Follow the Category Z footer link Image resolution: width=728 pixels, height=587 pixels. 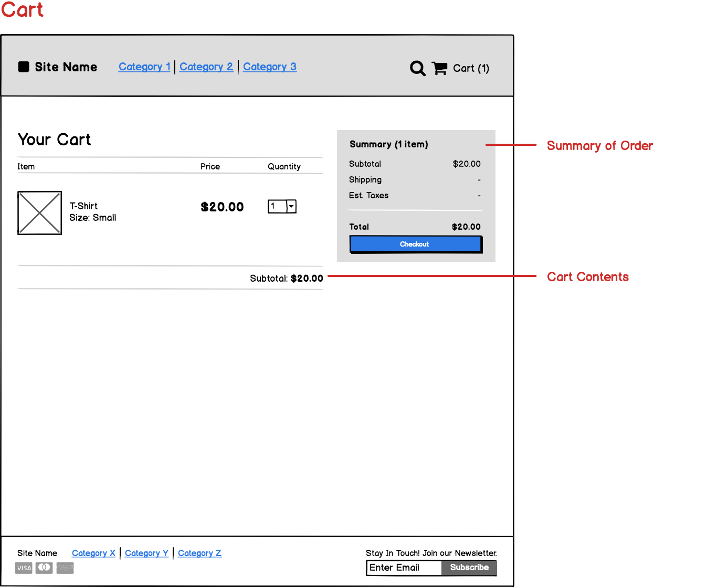click(199, 553)
